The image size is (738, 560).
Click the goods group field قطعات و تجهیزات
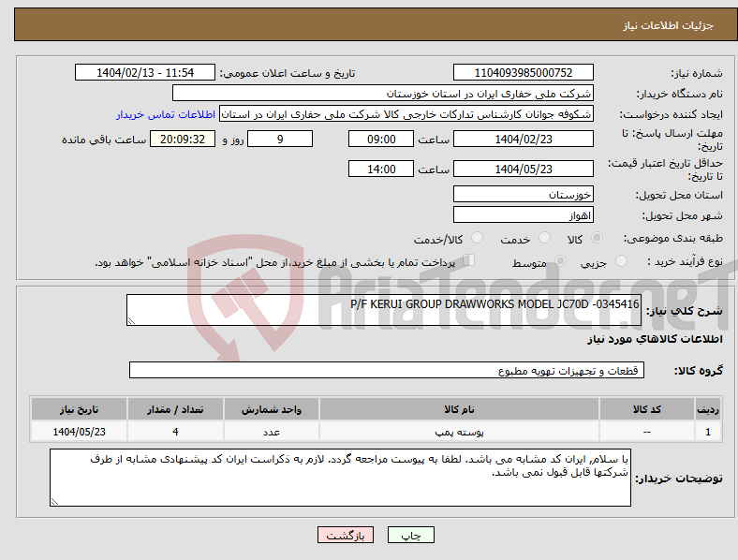(x=387, y=370)
